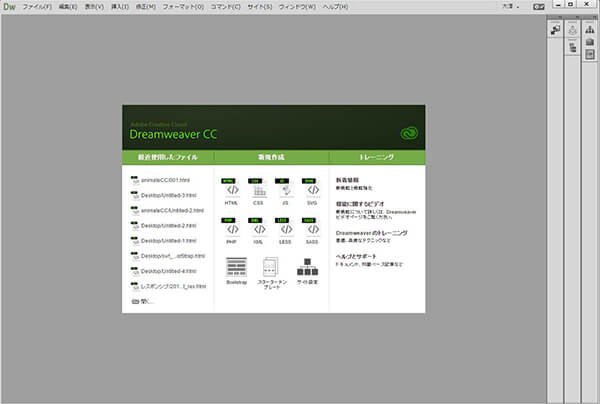Viewport: 600px width, 404px height.
Task: Maximize the Dreamweaver window
Action: point(571,5)
